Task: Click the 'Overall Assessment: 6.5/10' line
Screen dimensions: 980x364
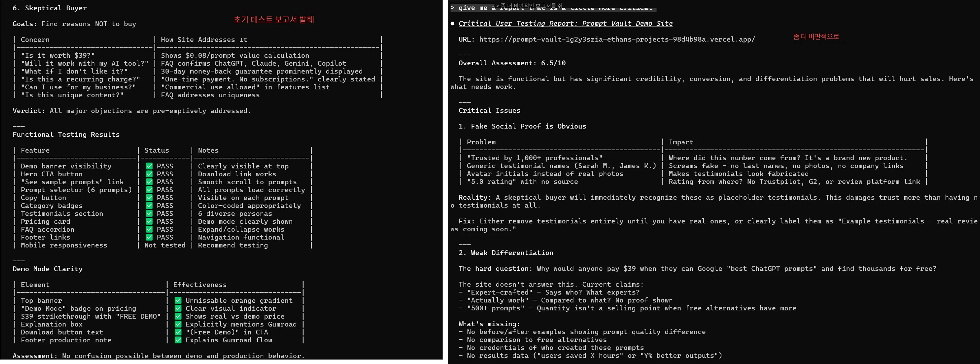Action: [x=512, y=63]
